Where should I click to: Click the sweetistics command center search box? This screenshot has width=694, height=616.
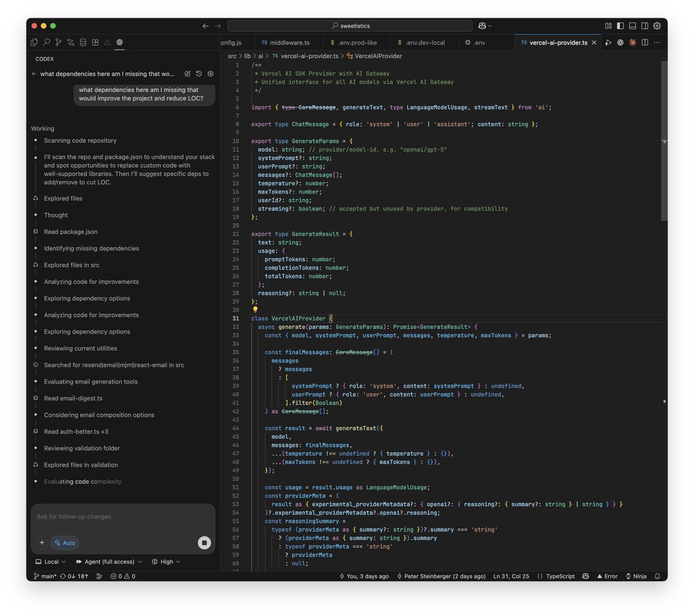(x=350, y=26)
